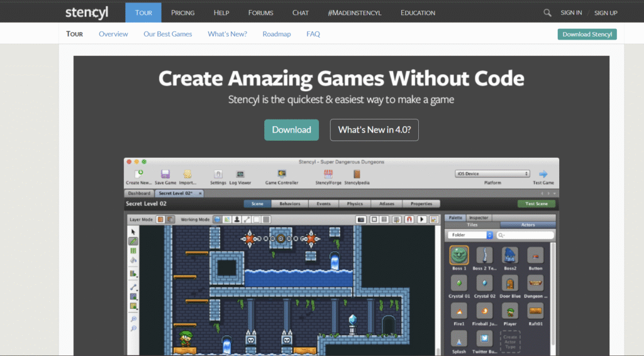
Task: Click the What's New in 4.0? button
Action: coord(374,130)
